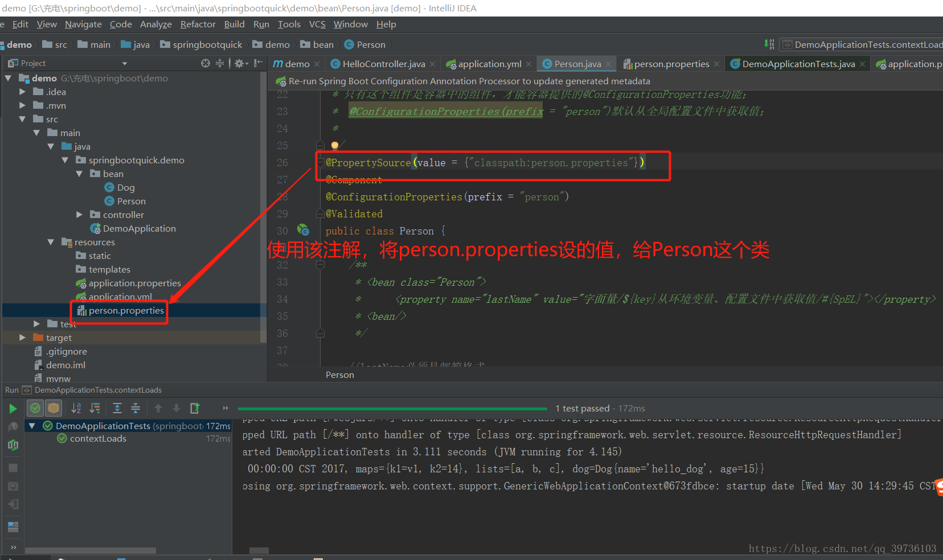This screenshot has height=560, width=943.
Task: Open the Refactor menu
Action: [198, 24]
